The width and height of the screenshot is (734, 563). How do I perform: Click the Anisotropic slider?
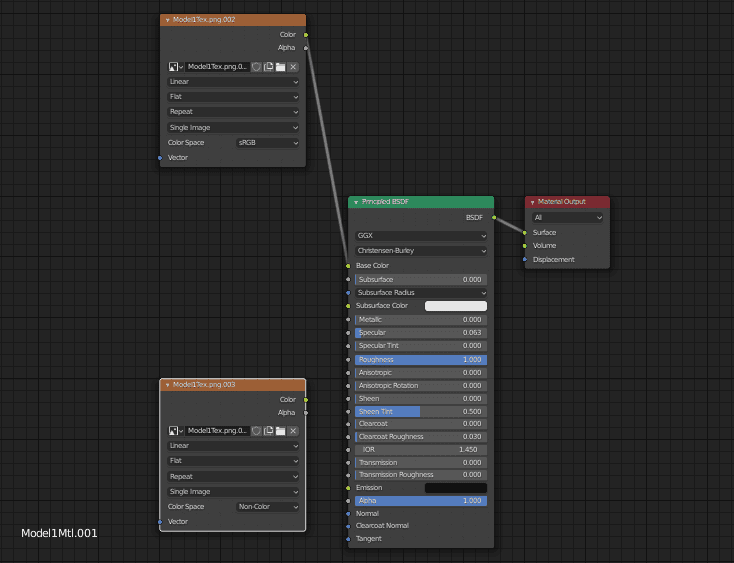421,373
